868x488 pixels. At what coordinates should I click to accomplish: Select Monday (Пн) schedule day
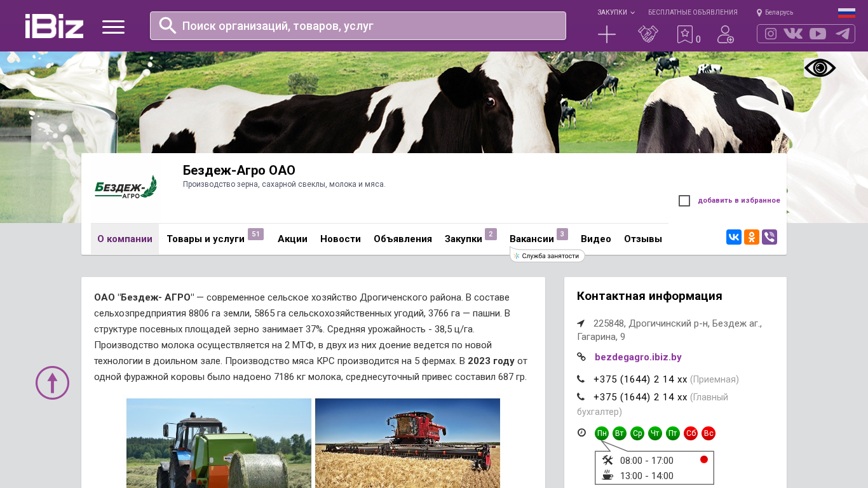click(602, 433)
